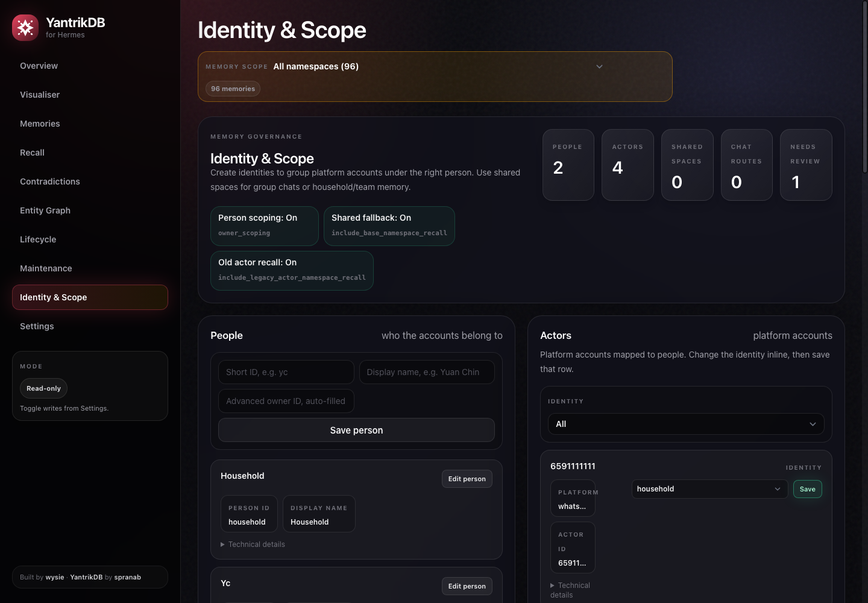This screenshot has width=868, height=603.
Task: Click the "Toggle writes from Settings." text
Action: coord(64,408)
